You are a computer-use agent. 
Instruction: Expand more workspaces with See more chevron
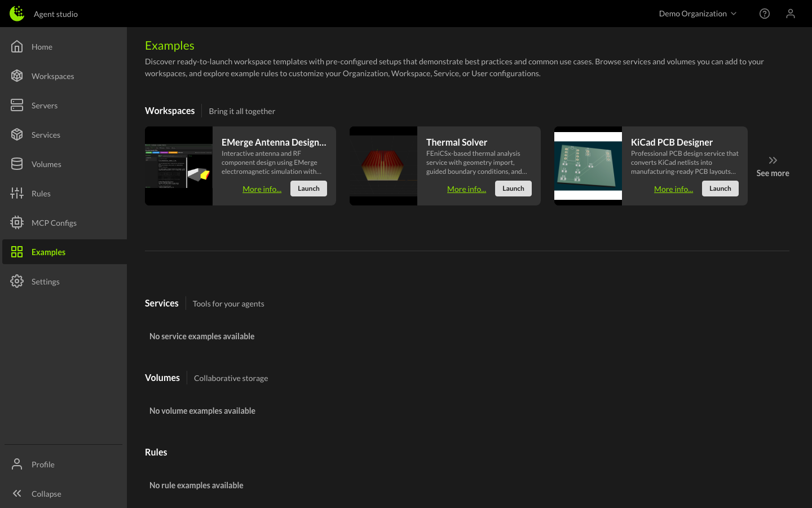pyautogui.click(x=773, y=160)
